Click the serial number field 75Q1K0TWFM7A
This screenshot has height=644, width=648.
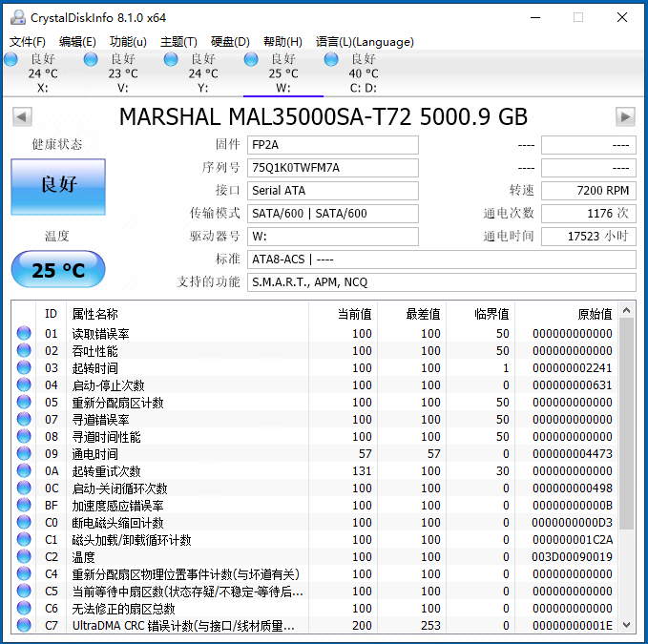pyautogui.click(x=333, y=168)
